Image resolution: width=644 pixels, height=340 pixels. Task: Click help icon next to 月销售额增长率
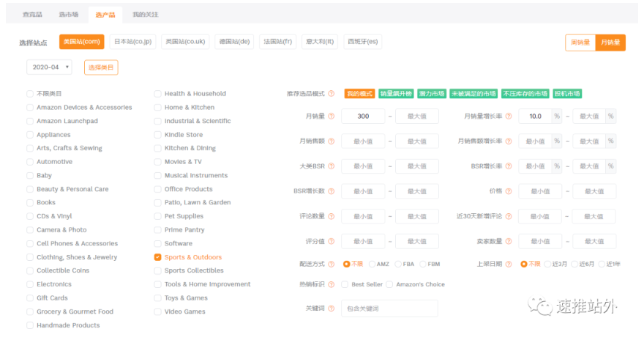pyautogui.click(x=509, y=141)
